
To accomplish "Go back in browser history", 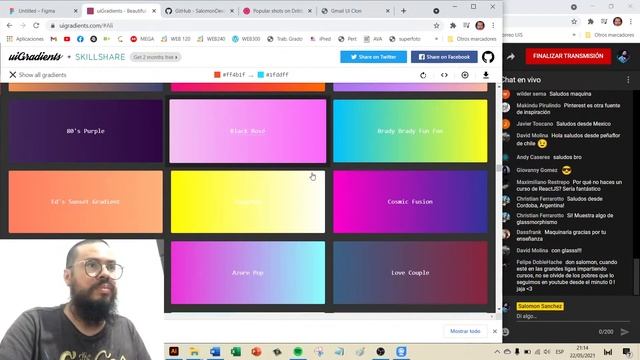I will click(x=9, y=25).
